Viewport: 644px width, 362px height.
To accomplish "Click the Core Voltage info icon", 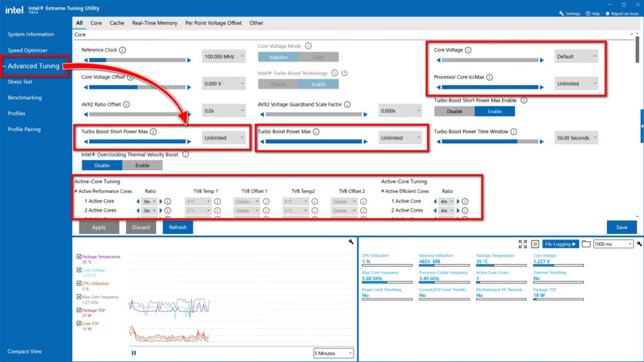I will [x=468, y=50].
